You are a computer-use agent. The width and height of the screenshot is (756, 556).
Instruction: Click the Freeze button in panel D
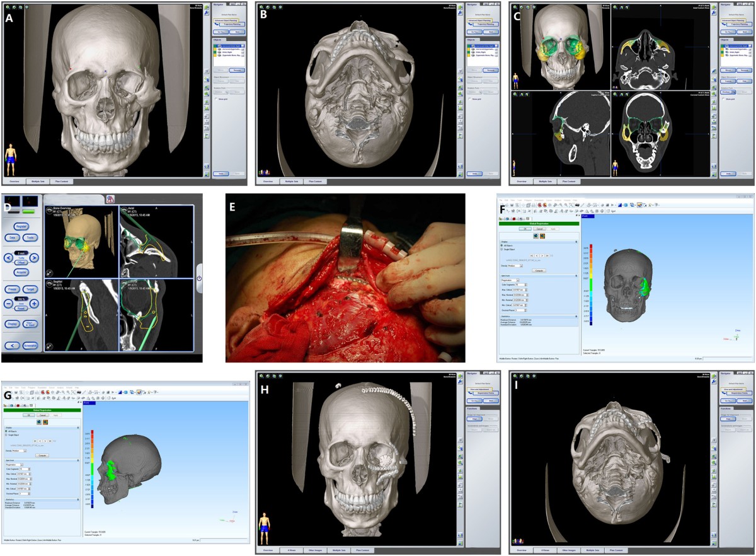coord(12,289)
